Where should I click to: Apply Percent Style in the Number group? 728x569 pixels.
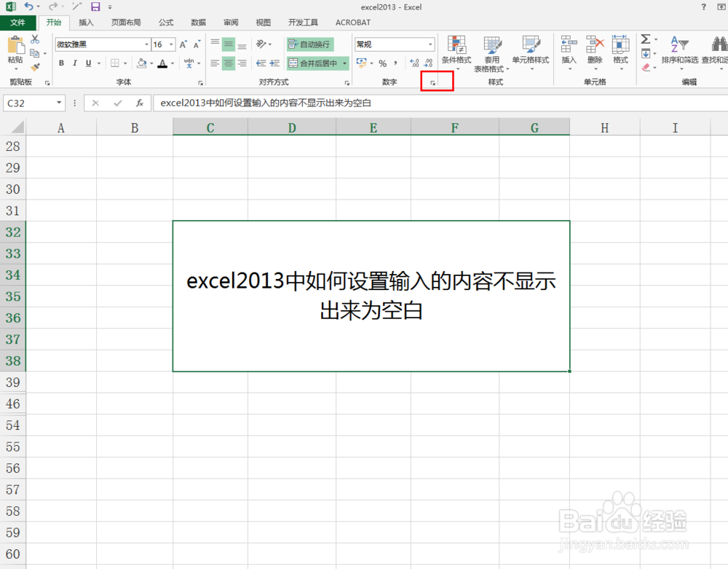(x=382, y=63)
